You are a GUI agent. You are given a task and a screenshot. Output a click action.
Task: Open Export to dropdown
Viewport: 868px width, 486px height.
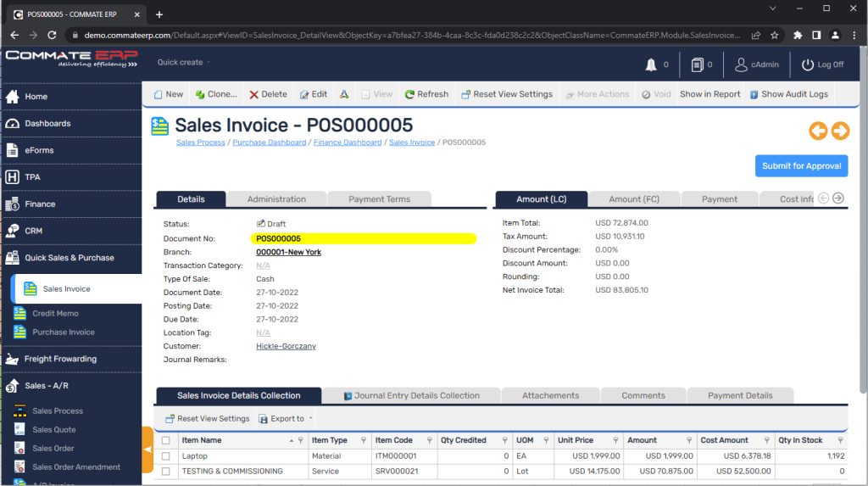pos(286,418)
